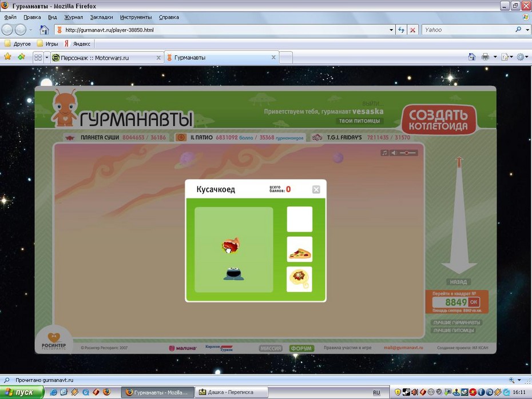
Task: Close the Кусачкоед popup
Action: point(316,190)
